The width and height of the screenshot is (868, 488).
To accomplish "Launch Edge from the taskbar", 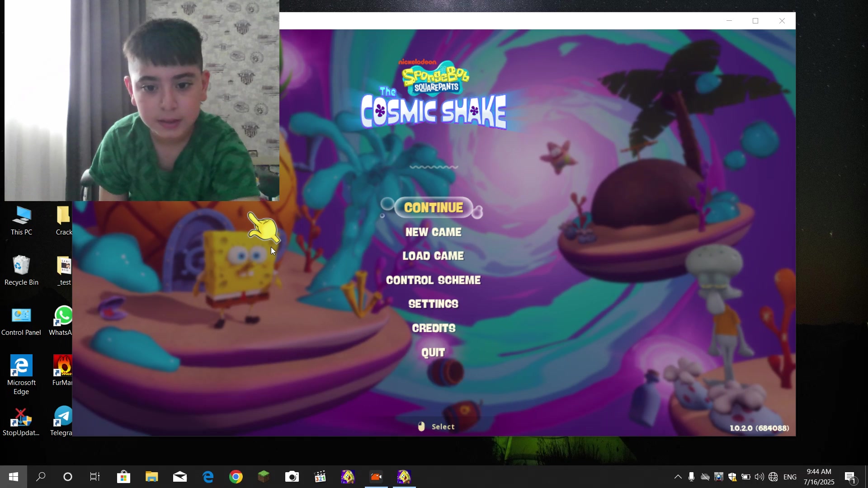I will click(208, 477).
